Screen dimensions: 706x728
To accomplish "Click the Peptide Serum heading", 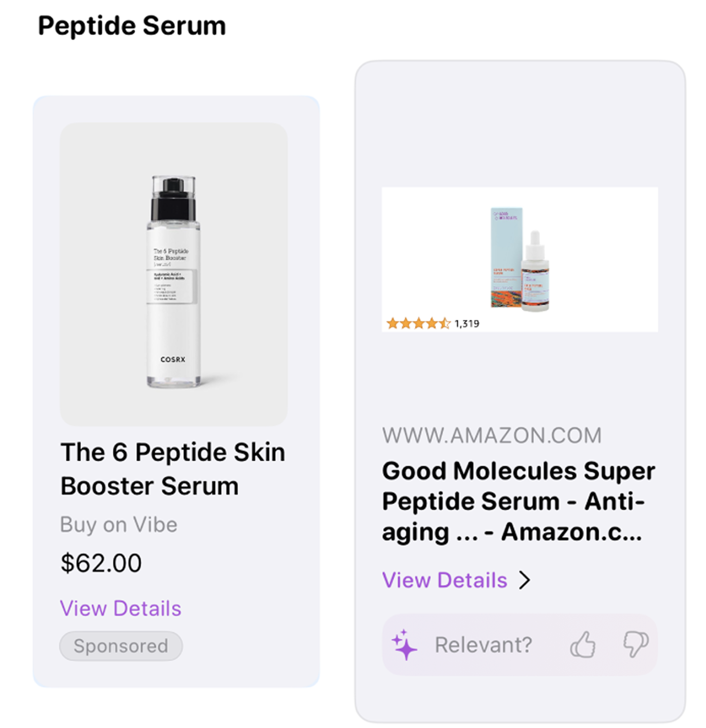I will pyautogui.click(x=132, y=26).
